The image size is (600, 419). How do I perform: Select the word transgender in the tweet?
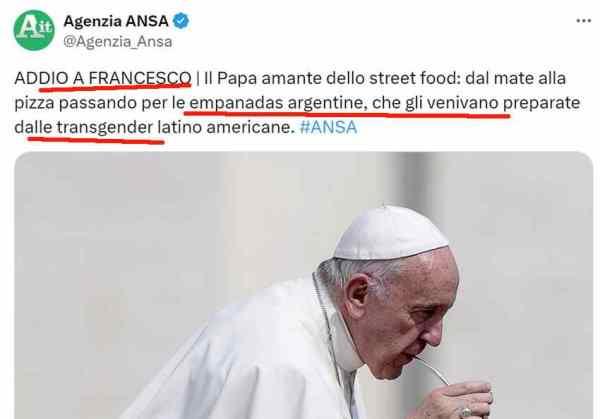pos(105,127)
